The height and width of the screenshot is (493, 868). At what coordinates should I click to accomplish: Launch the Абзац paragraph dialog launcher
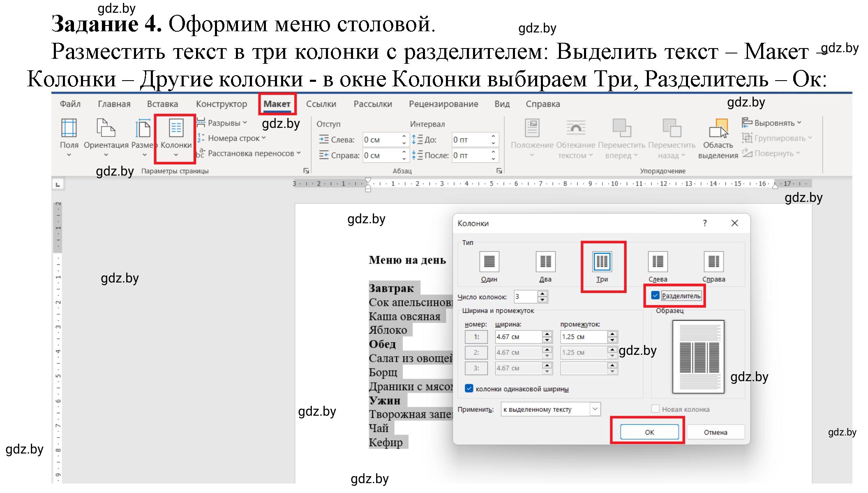point(499,171)
